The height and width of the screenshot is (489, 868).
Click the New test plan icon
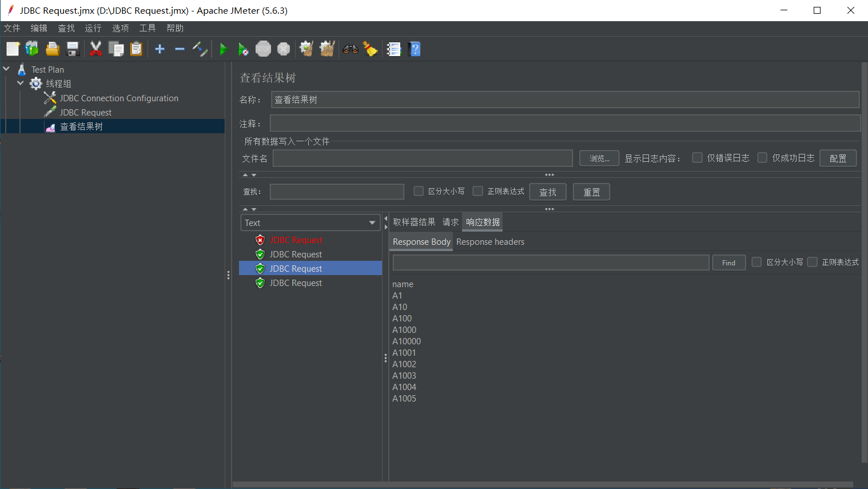[13, 49]
